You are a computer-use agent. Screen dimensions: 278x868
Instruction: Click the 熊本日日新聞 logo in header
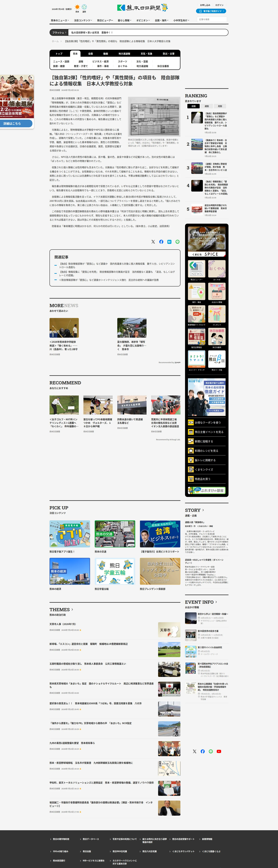coord(142,7)
